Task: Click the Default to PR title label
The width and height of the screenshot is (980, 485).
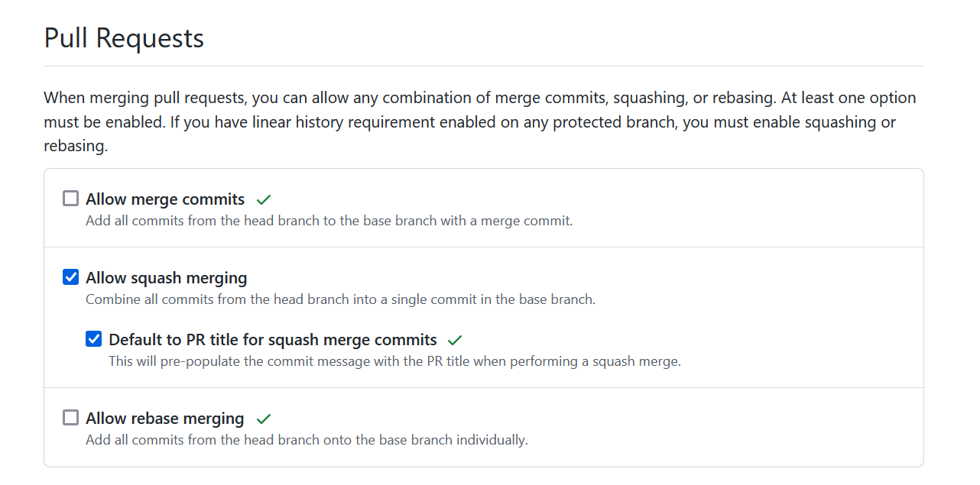Action: [273, 338]
